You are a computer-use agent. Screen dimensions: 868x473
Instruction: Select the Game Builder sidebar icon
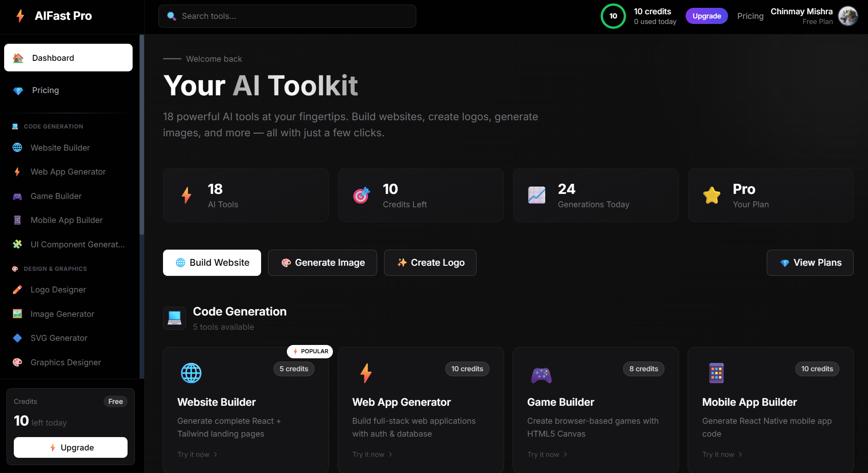click(x=17, y=196)
